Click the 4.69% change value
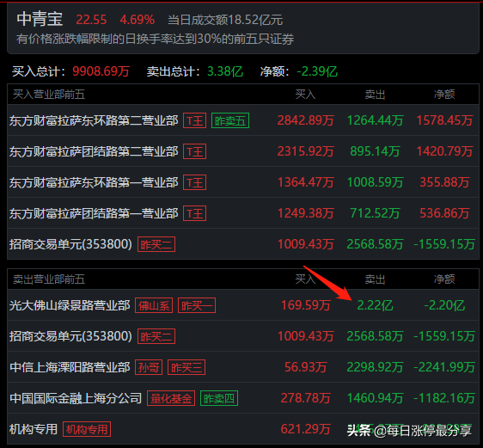This screenshot has width=483, height=448. [137, 20]
